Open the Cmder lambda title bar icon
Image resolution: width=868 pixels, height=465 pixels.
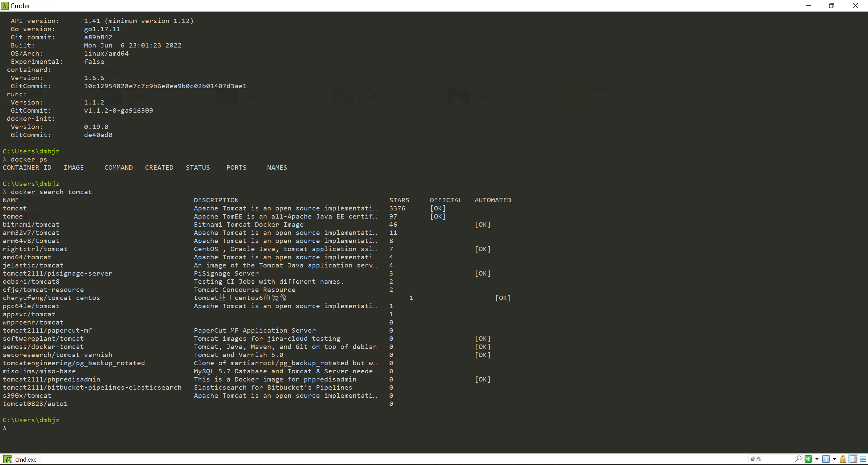(5, 6)
